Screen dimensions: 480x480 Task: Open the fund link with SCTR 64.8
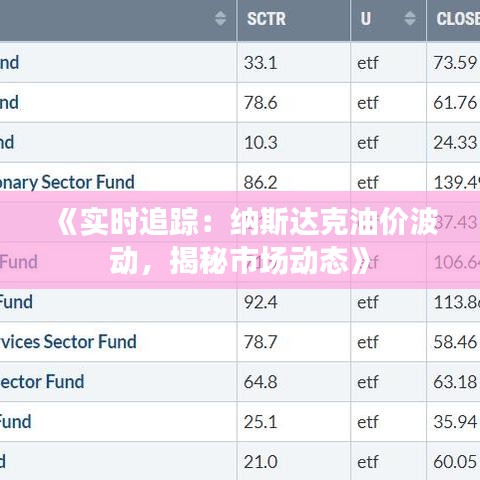pos(42,382)
